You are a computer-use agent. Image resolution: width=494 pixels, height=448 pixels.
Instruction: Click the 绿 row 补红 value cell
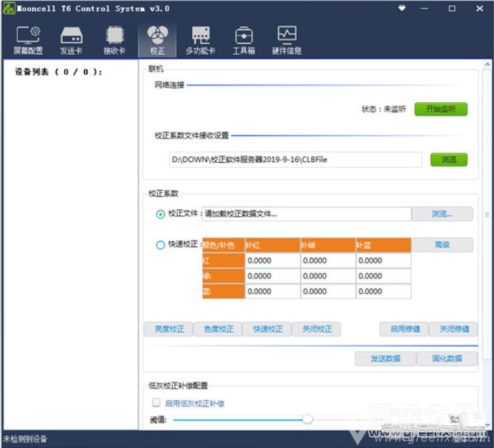273,276
